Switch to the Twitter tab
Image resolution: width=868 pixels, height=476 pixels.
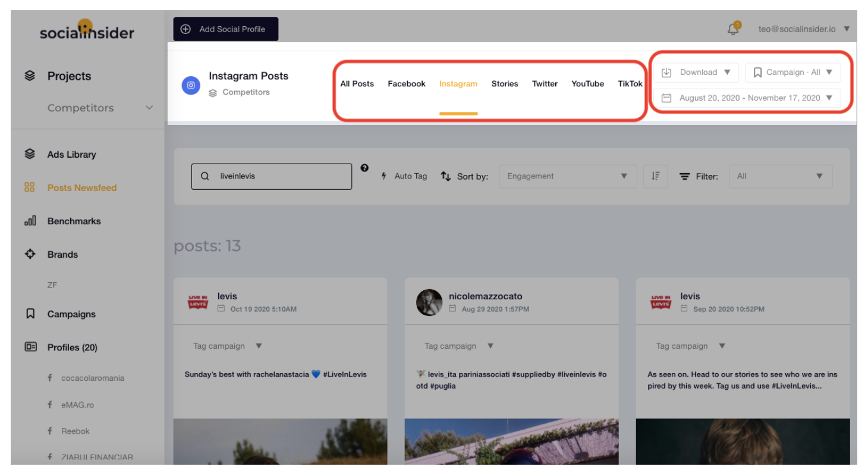[545, 84]
